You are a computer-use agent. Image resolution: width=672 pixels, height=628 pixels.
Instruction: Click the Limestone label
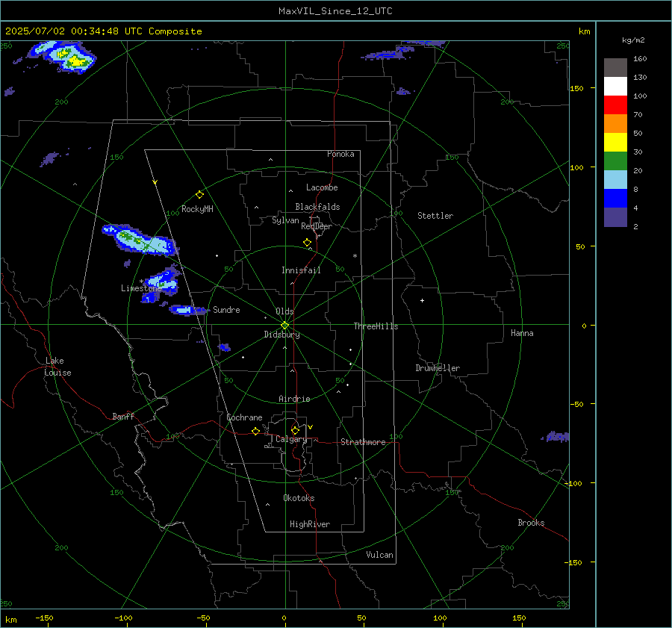click(141, 288)
